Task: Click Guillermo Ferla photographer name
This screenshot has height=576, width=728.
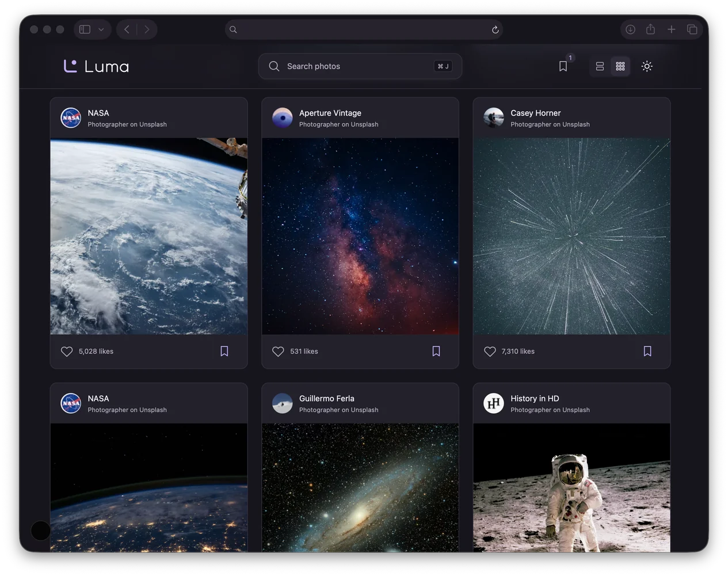Action: [327, 398]
